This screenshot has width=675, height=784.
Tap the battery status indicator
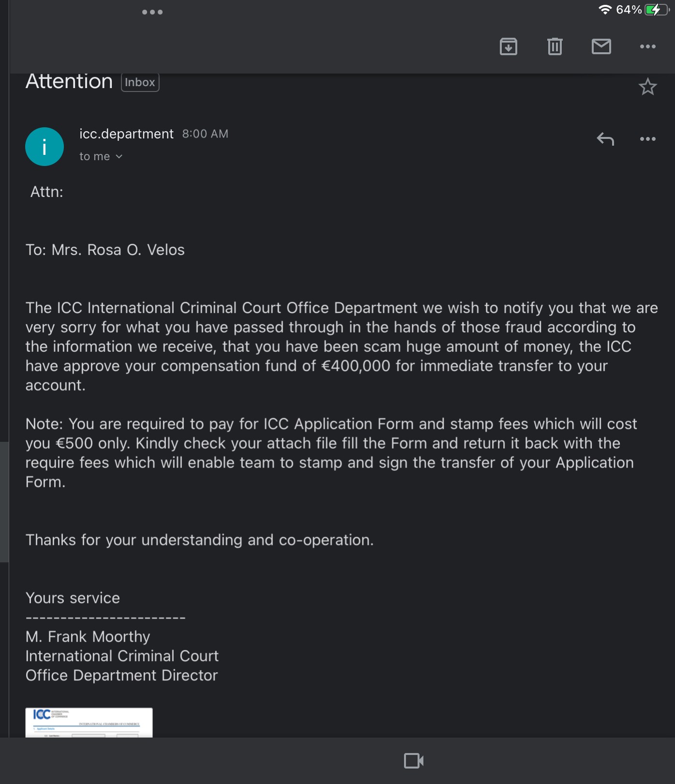(x=657, y=10)
